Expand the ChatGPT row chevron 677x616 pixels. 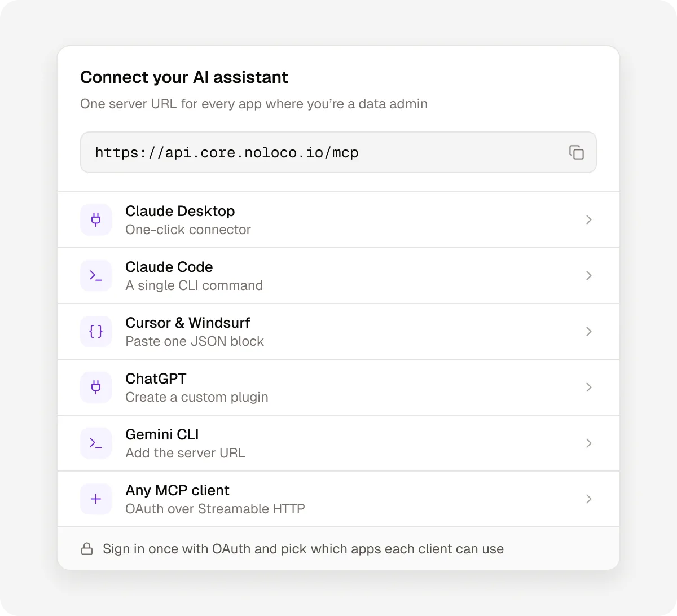point(588,388)
